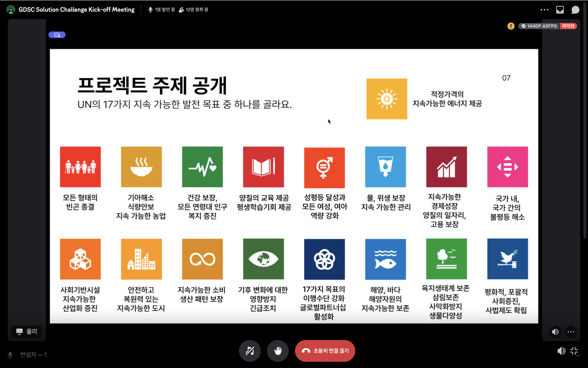The width and height of the screenshot is (588, 368).
Task: Click the microphone icon next to 연설자
Action: pos(10,355)
